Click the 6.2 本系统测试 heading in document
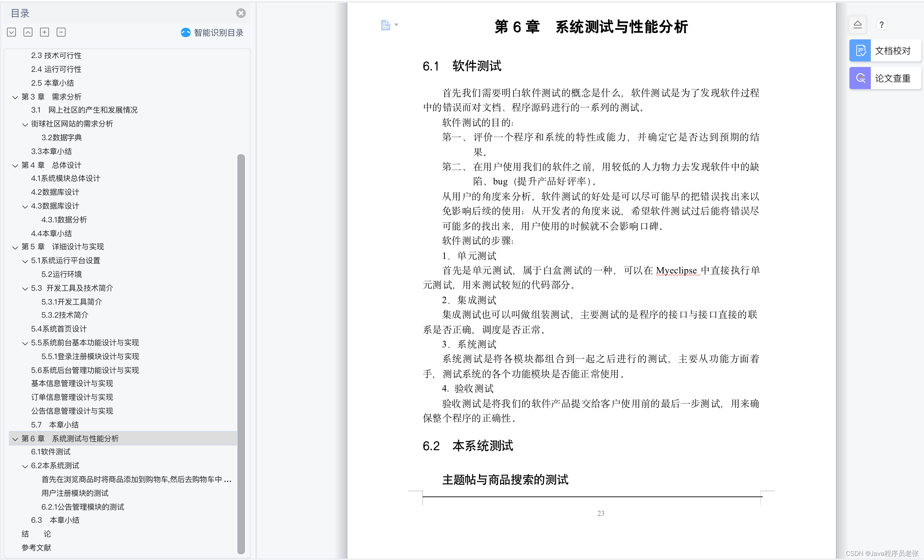The height and width of the screenshot is (560, 924). point(468,446)
